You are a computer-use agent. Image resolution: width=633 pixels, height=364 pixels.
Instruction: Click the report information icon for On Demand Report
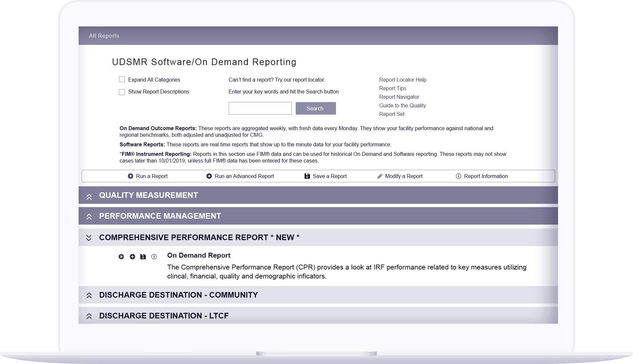click(x=154, y=257)
